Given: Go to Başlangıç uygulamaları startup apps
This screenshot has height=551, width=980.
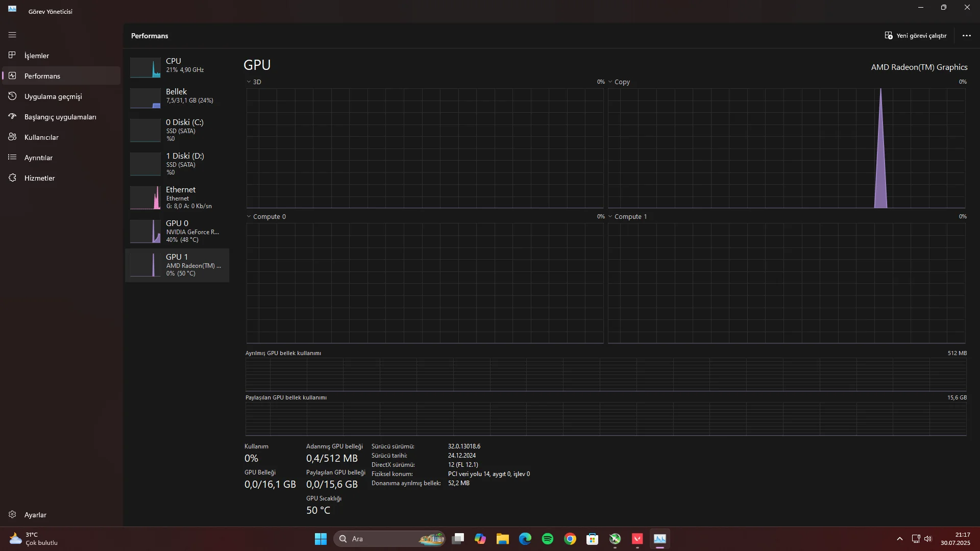Looking at the screenshot, I should pos(60,117).
